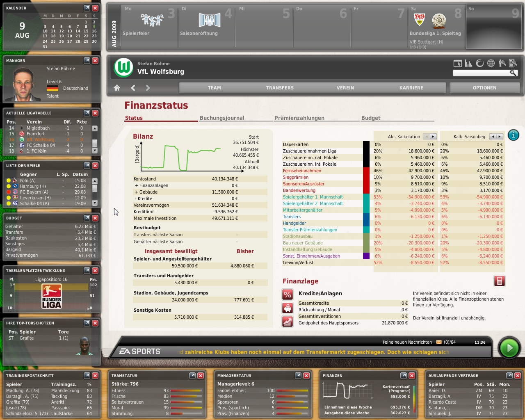Navigate forward with the right arrow

pos(148,88)
